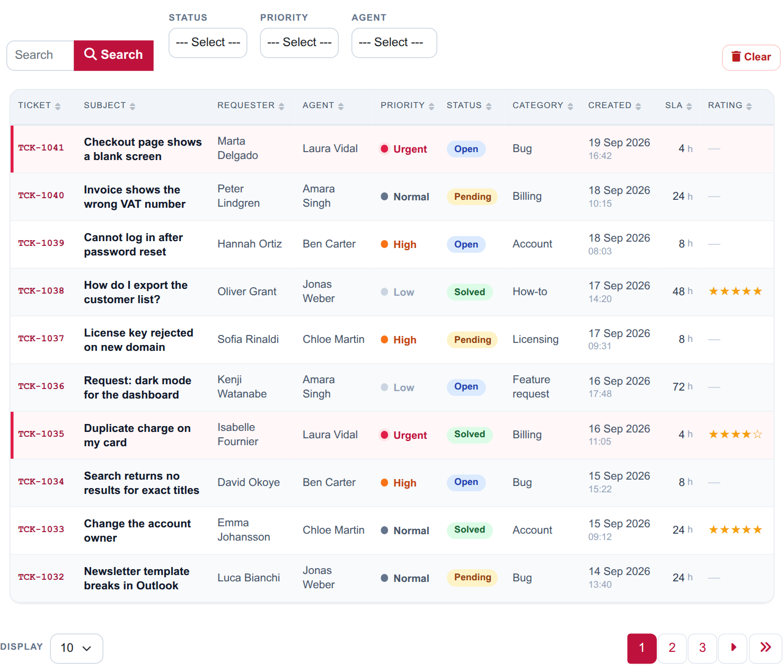Sort by the SLA column sort icon
The image size is (784, 672).
[x=689, y=107]
